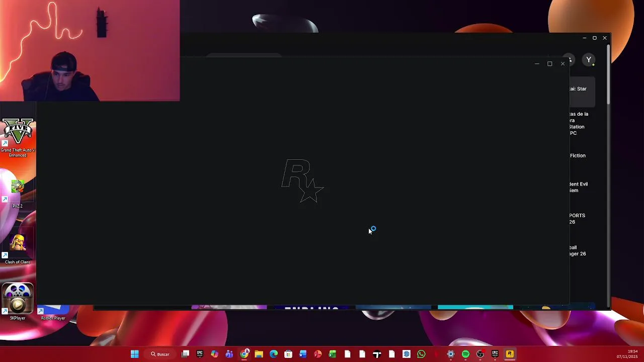Open Task View from the taskbar

click(185, 354)
